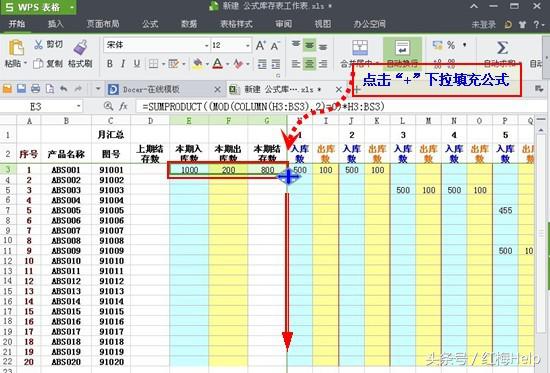Toggle center horizontal alignment
Screen dimensions: 550x373
pyautogui.click(x=309, y=64)
